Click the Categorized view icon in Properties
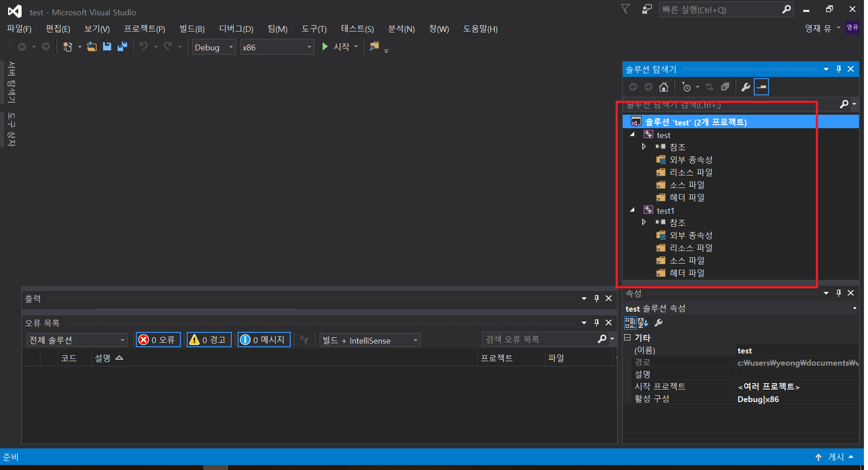Viewport: 868px width, 470px height. 630,323
